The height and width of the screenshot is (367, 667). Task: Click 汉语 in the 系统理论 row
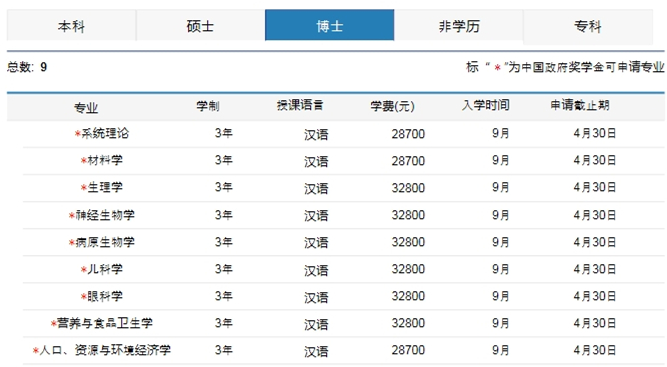pos(316,135)
